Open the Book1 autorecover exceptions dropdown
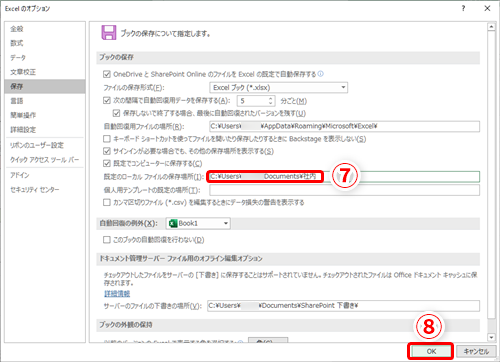500x362 pixels. [x=198, y=223]
